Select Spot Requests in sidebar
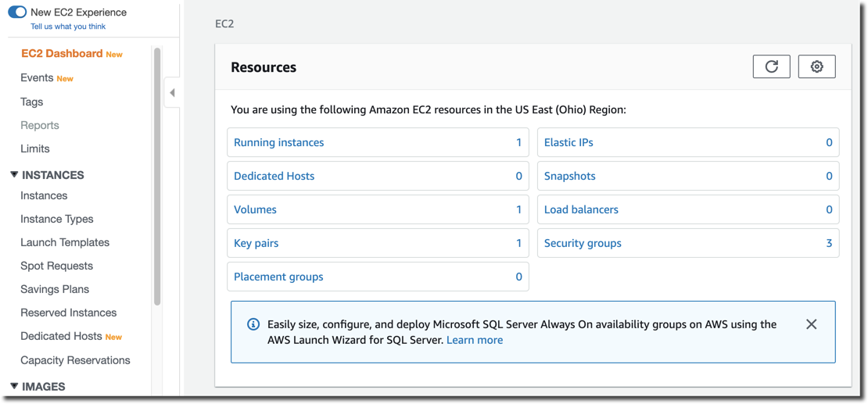 pos(56,266)
